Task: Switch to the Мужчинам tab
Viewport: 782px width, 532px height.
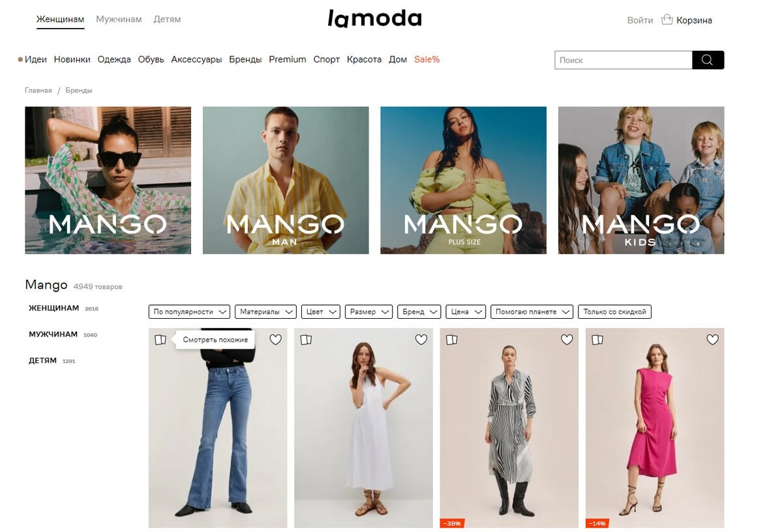Action: click(119, 19)
